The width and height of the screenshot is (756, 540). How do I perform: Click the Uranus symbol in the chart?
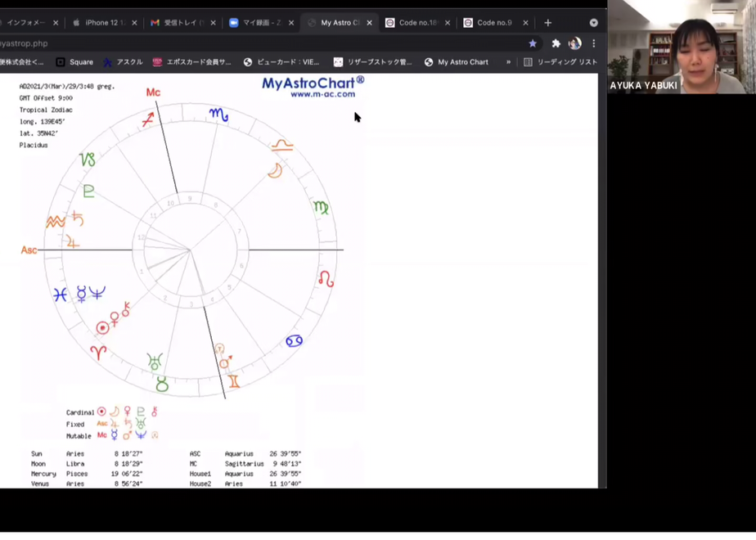pyautogui.click(x=155, y=361)
